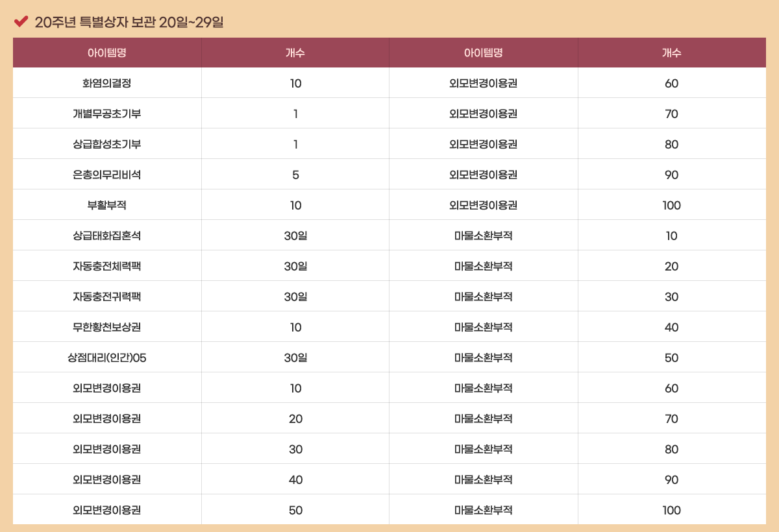Select 외모변경이용권 in the row with count 20
The image size is (779, 532).
(x=107, y=418)
